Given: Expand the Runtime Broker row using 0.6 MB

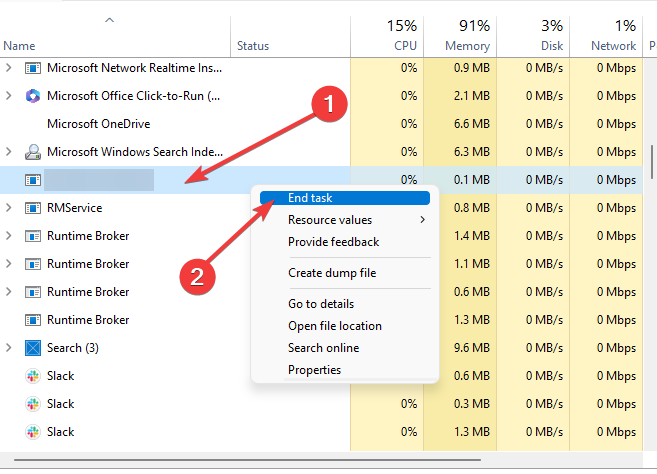Looking at the screenshot, I should (8, 292).
